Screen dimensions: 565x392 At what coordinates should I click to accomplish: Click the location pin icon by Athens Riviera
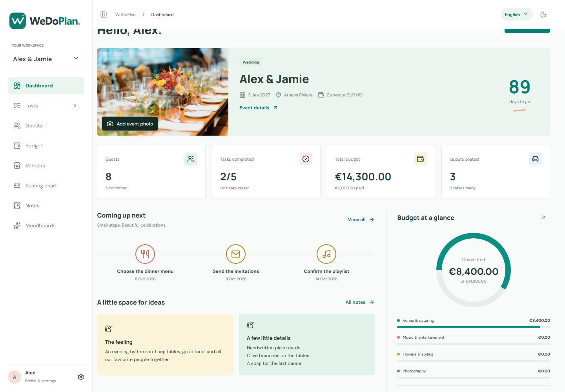pyautogui.click(x=279, y=95)
